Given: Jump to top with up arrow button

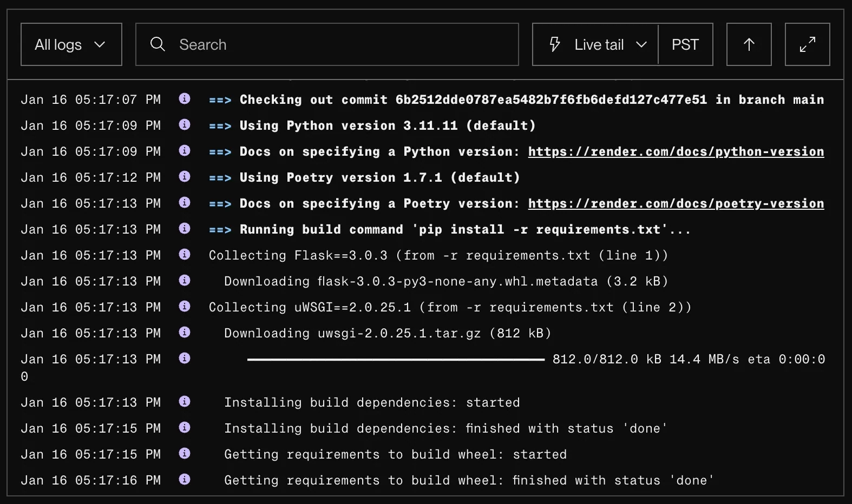Looking at the screenshot, I should point(749,44).
